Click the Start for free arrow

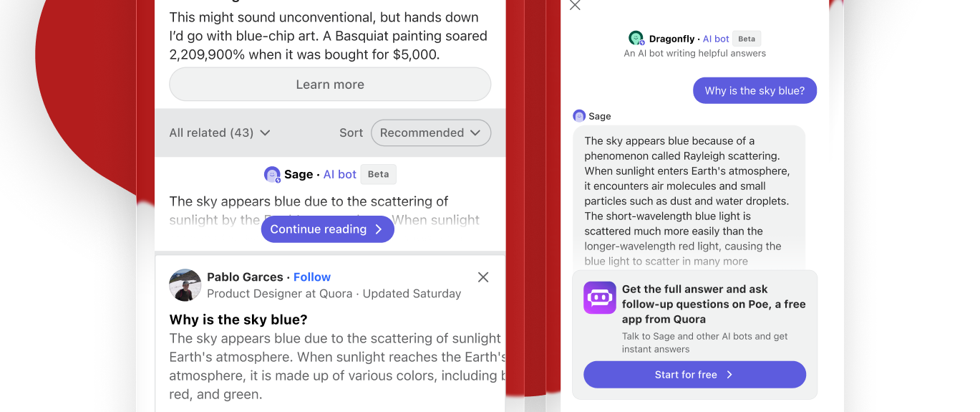pyautogui.click(x=729, y=375)
